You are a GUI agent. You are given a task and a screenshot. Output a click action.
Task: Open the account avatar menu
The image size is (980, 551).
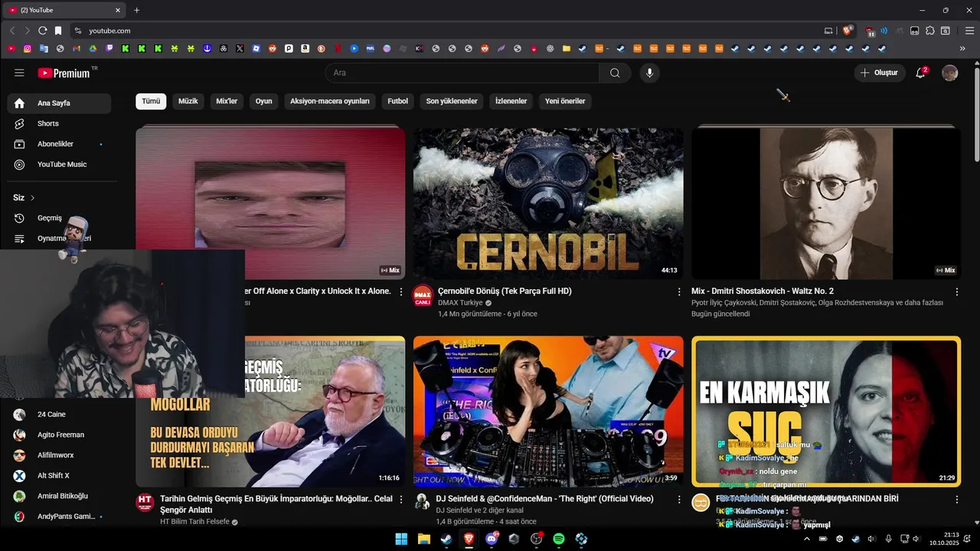point(949,73)
